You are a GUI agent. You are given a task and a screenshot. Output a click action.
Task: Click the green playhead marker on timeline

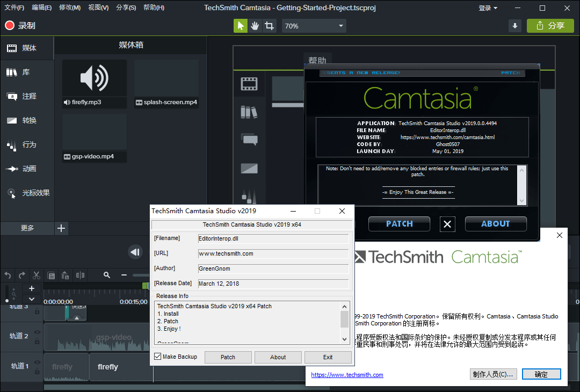[x=146, y=286]
